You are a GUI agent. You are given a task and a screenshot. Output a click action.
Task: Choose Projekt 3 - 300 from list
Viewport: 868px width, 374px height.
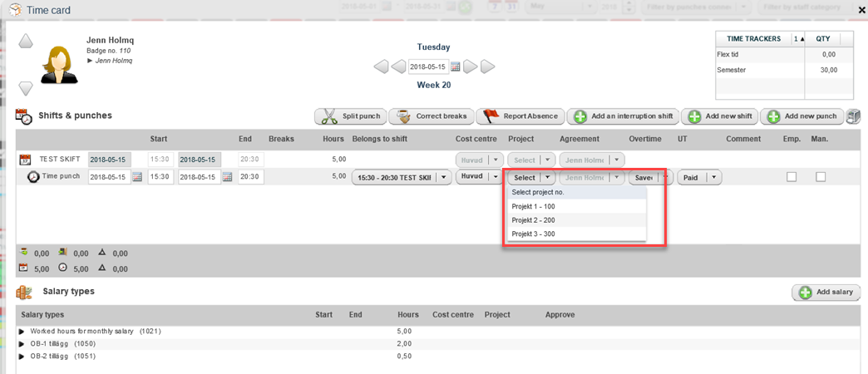coord(577,234)
